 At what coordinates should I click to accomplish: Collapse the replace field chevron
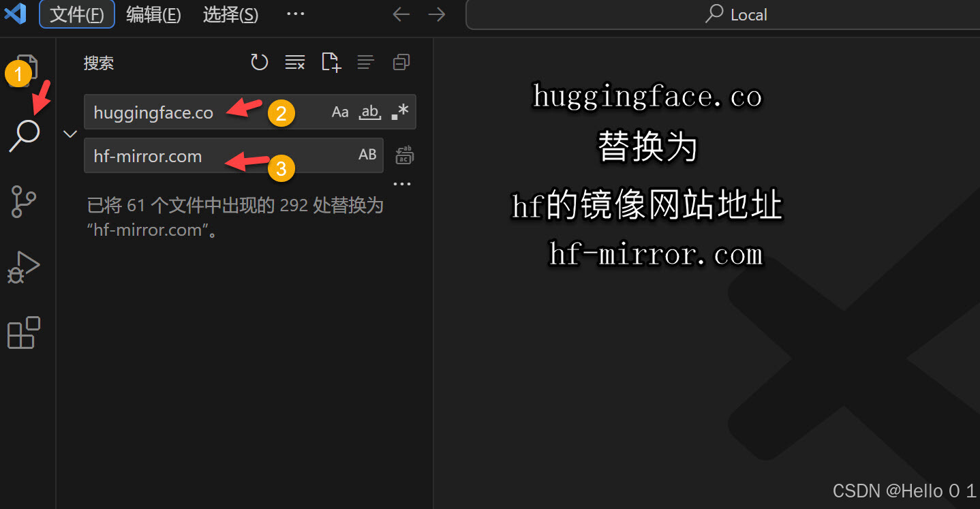(x=70, y=134)
